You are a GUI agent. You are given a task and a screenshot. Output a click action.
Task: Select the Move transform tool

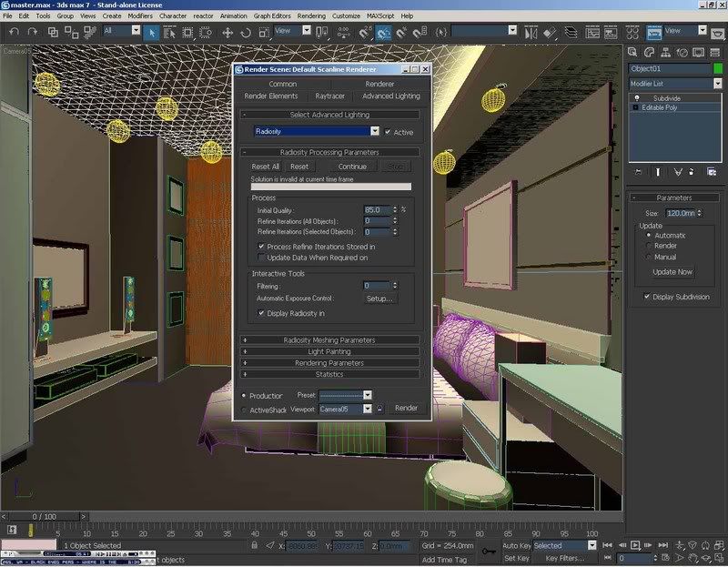pos(227,32)
